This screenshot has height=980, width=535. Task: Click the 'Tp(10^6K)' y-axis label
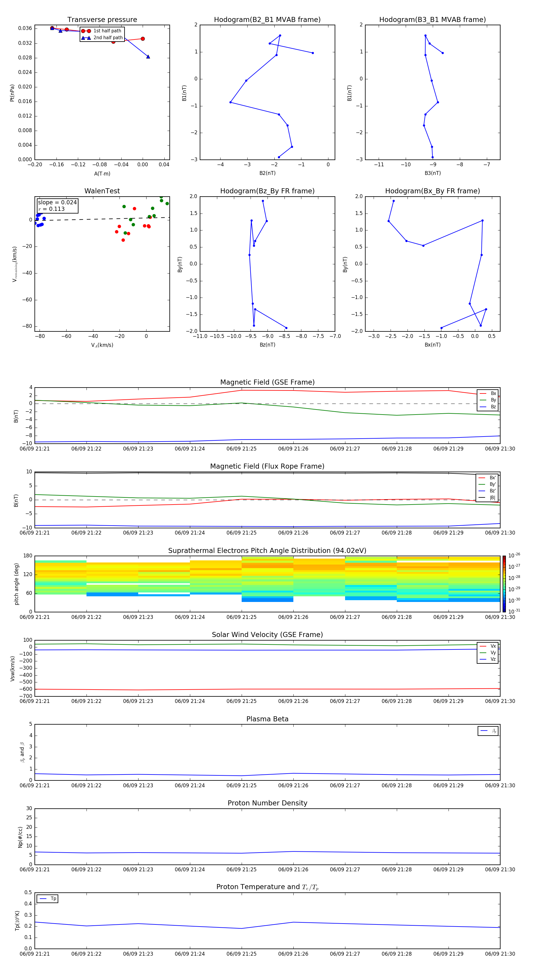(17, 921)
